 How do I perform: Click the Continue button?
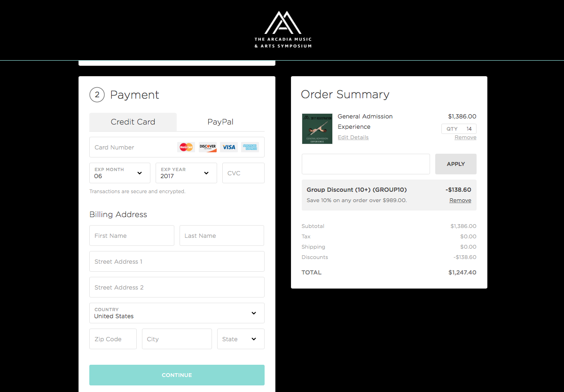[177, 375]
